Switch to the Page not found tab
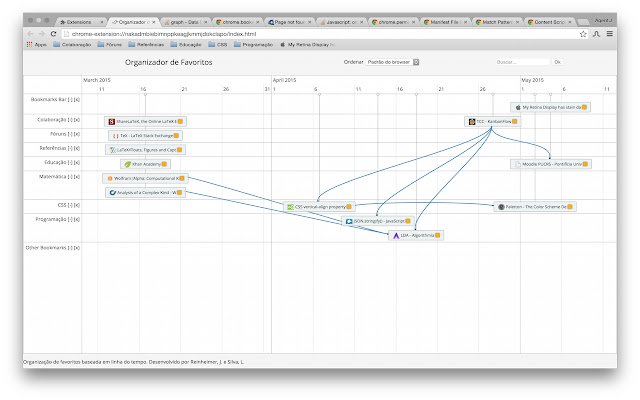 point(289,22)
